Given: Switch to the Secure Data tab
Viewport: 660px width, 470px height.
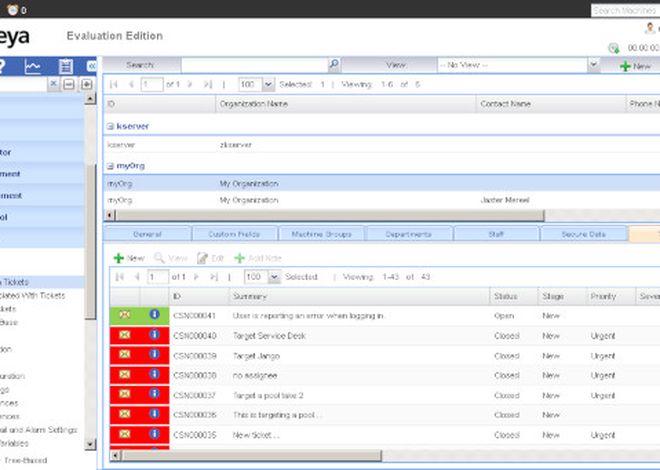Looking at the screenshot, I should click(x=583, y=234).
